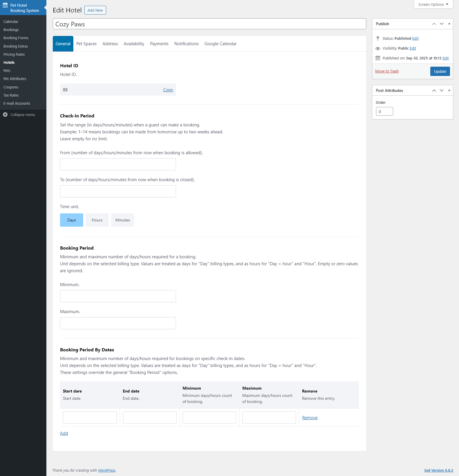Switch to Pet Spaces tab

pyautogui.click(x=86, y=44)
